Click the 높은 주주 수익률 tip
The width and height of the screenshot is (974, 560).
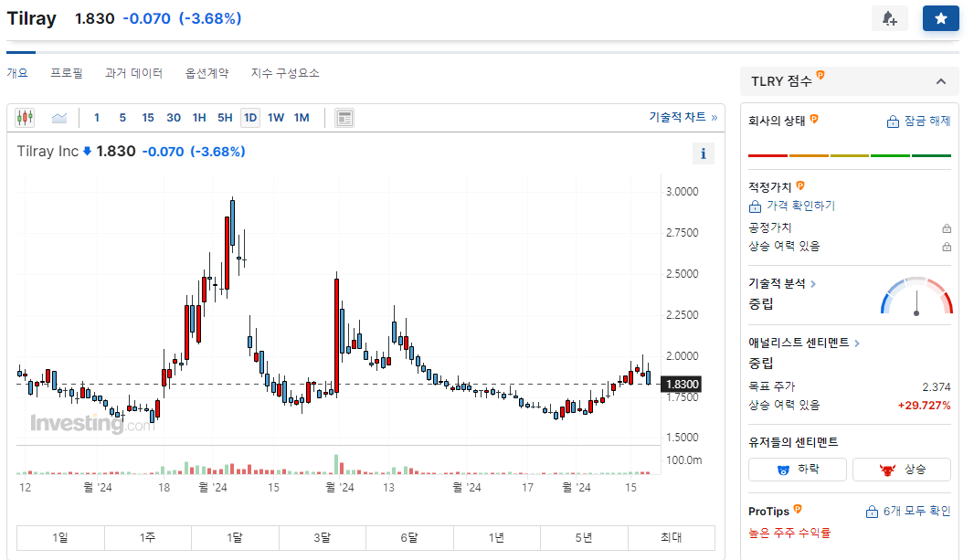coord(789,533)
